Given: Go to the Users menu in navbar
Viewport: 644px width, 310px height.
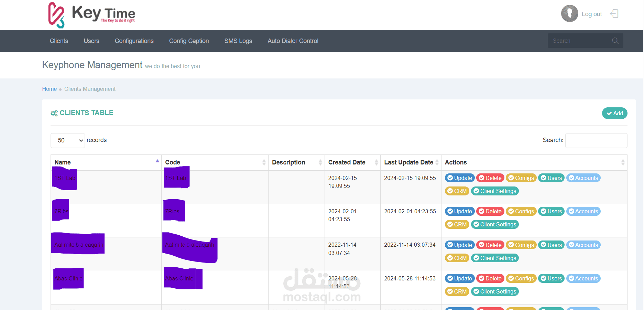Looking at the screenshot, I should point(91,41).
